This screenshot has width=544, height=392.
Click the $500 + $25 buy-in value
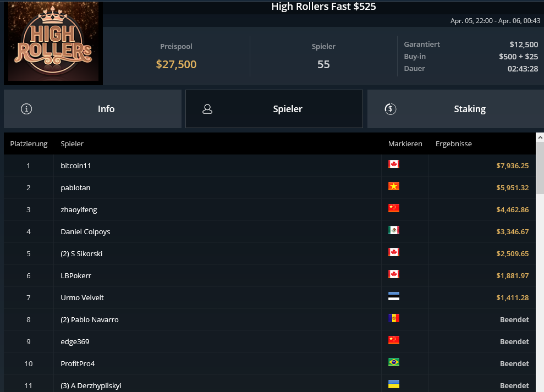(x=519, y=57)
